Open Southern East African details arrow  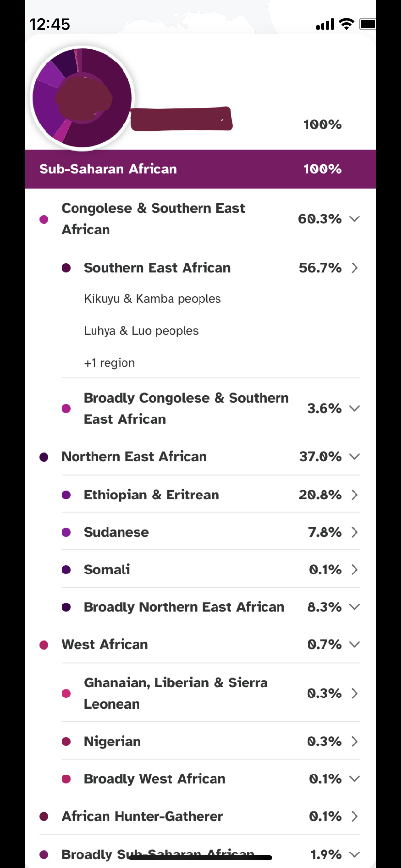coord(355,268)
